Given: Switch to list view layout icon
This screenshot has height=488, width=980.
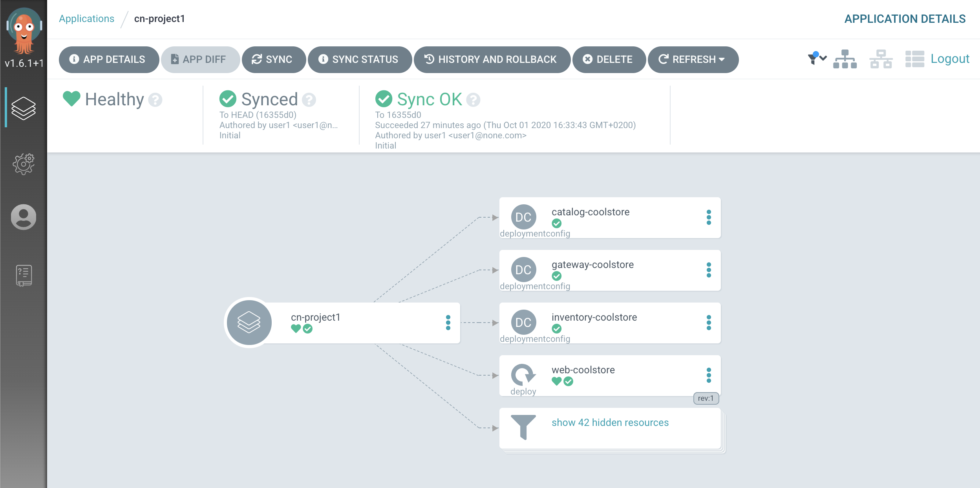Looking at the screenshot, I should click(914, 59).
